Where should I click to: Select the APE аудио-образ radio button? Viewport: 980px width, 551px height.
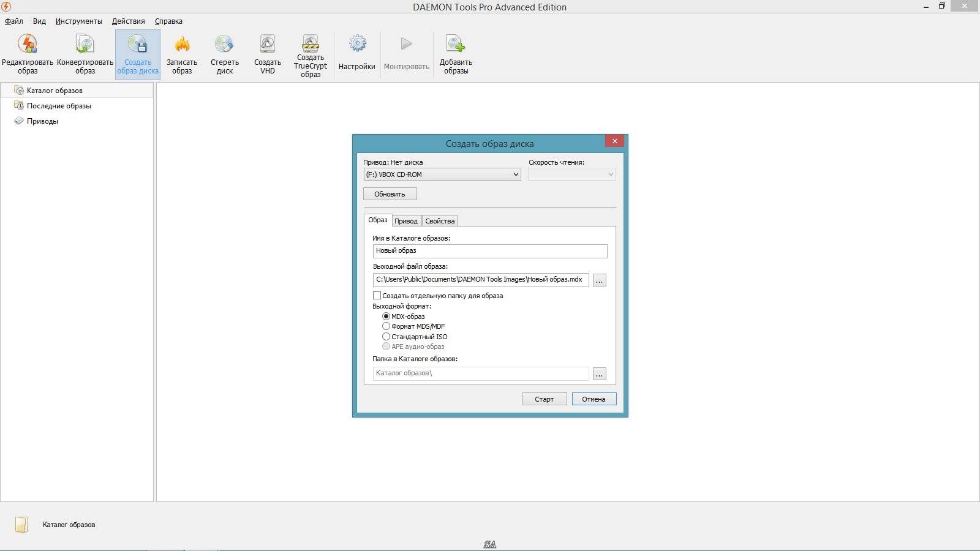click(x=386, y=347)
